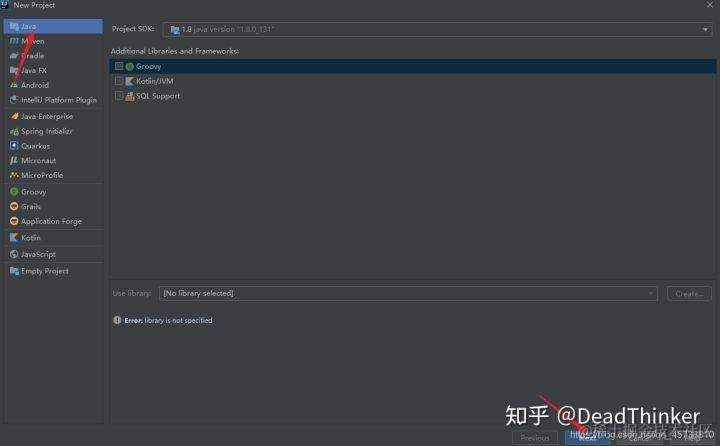This screenshot has width=720, height=446.
Task: Click the SDK text 'java version 1.8.0_131'
Action: (x=234, y=29)
